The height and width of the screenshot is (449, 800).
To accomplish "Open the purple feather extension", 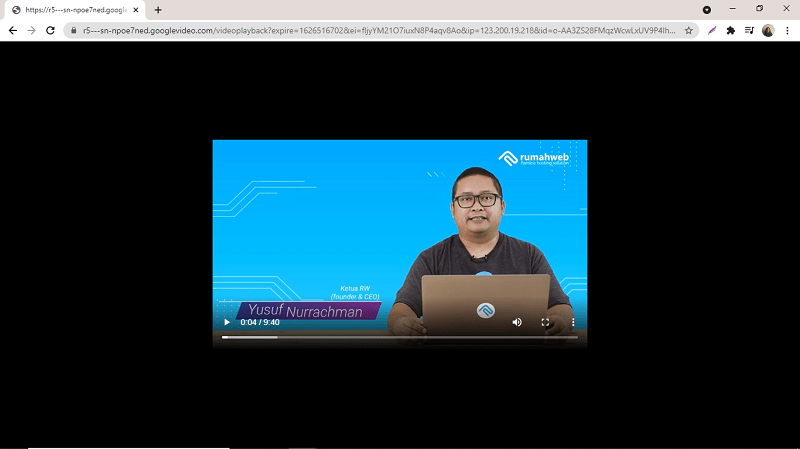I will coord(712,31).
